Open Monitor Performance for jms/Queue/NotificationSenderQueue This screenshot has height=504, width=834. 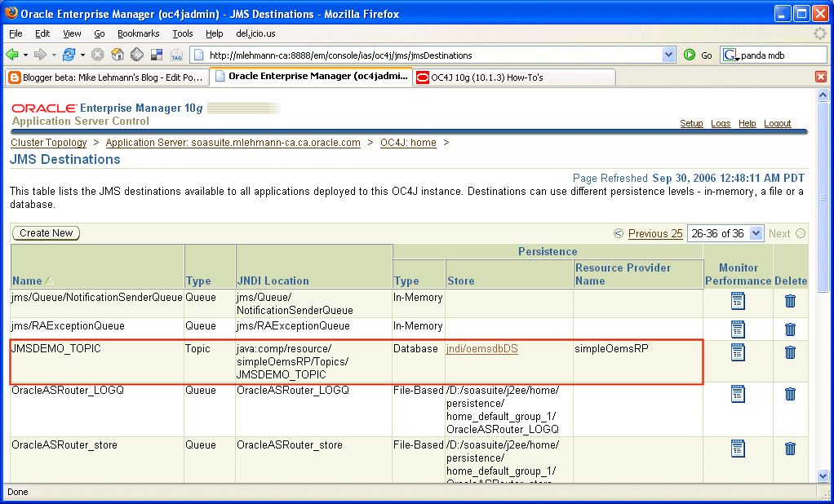point(738,301)
